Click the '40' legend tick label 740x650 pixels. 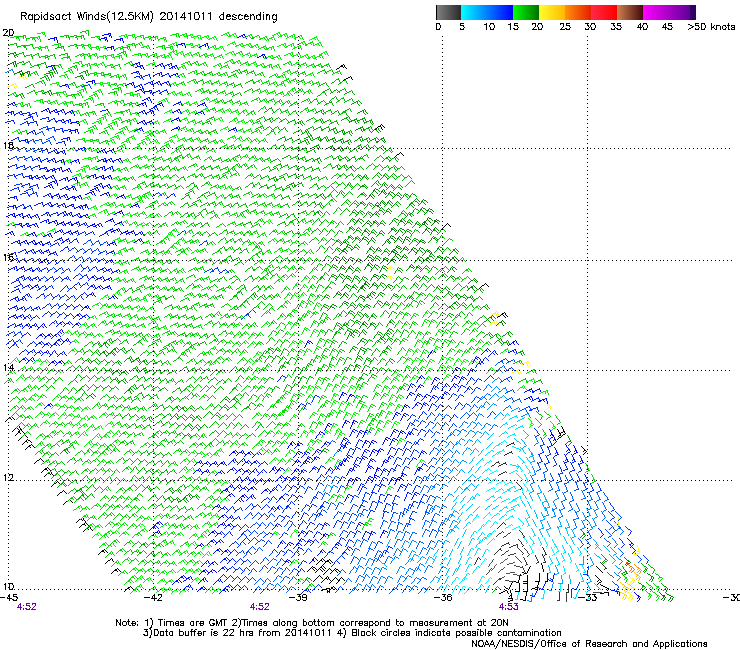[642, 26]
